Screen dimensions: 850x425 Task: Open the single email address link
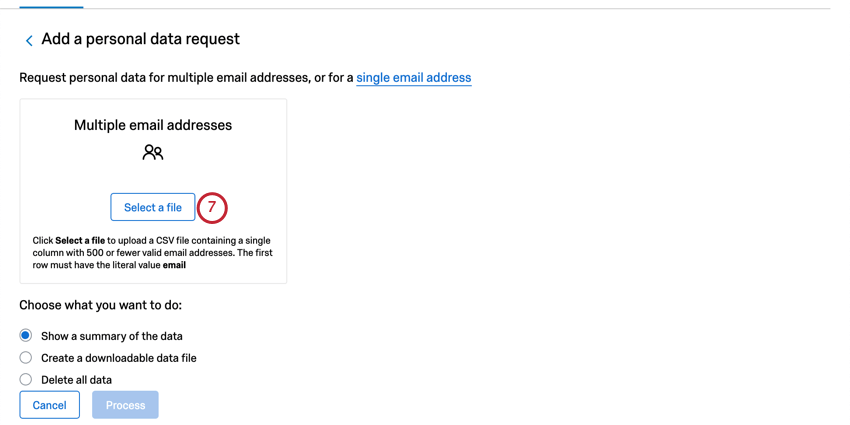click(414, 78)
